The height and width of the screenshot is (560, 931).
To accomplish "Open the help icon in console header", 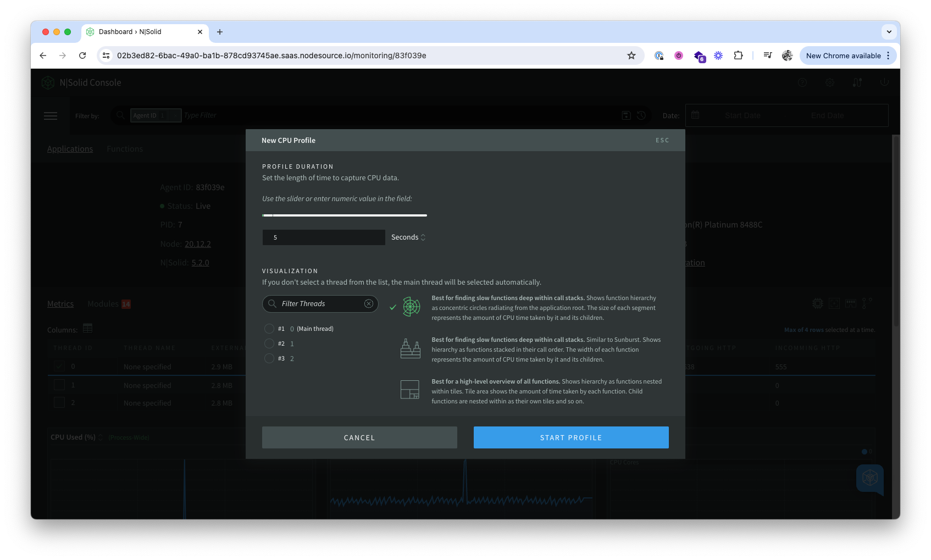I will pos(802,82).
